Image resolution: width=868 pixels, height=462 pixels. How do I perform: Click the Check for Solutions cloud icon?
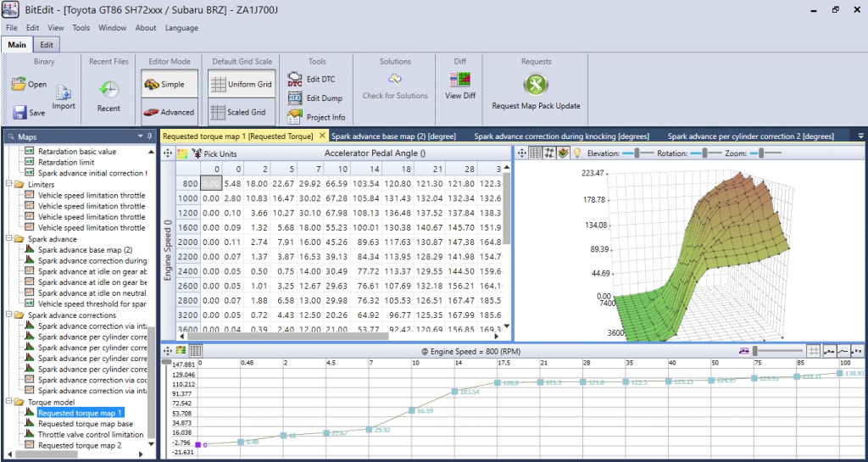[x=395, y=79]
